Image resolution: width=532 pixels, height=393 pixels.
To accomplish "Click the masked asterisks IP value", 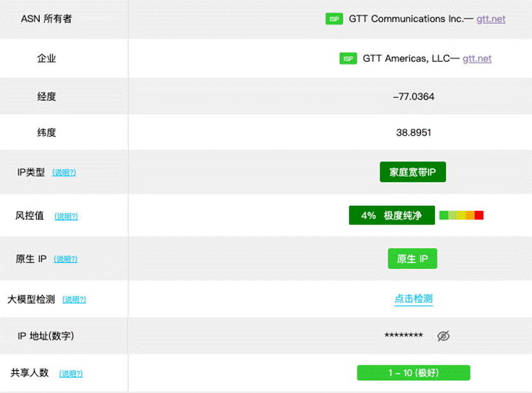I will click(404, 336).
